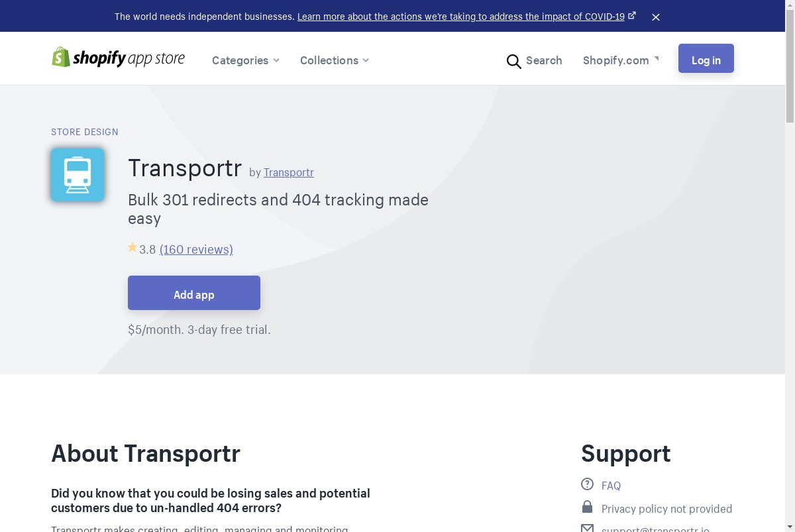Click 'Privacy policy not provided' text
Screen dimensions: 795x532
click(x=667, y=509)
